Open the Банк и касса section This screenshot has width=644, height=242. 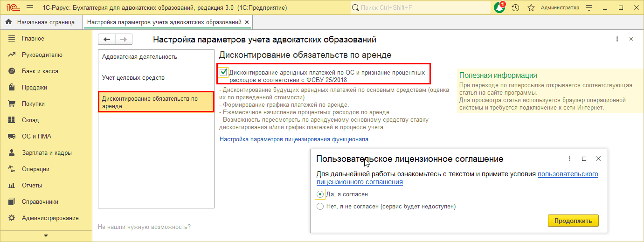pos(40,71)
